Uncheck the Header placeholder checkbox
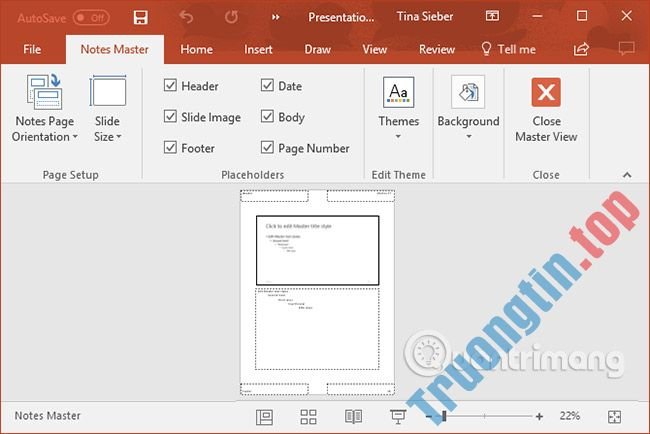This screenshot has height=434, width=650. (x=171, y=86)
